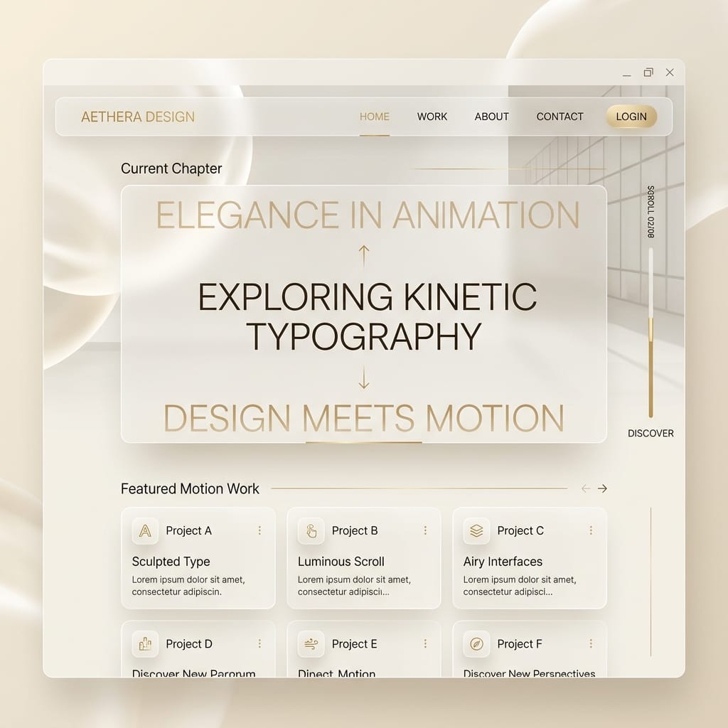Open Project A three-dot menu
The image size is (728, 728).
click(259, 530)
